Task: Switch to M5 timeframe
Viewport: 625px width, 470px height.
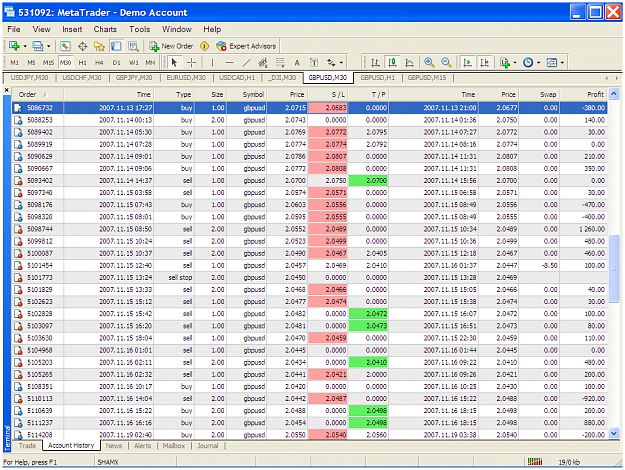Action: [31, 63]
